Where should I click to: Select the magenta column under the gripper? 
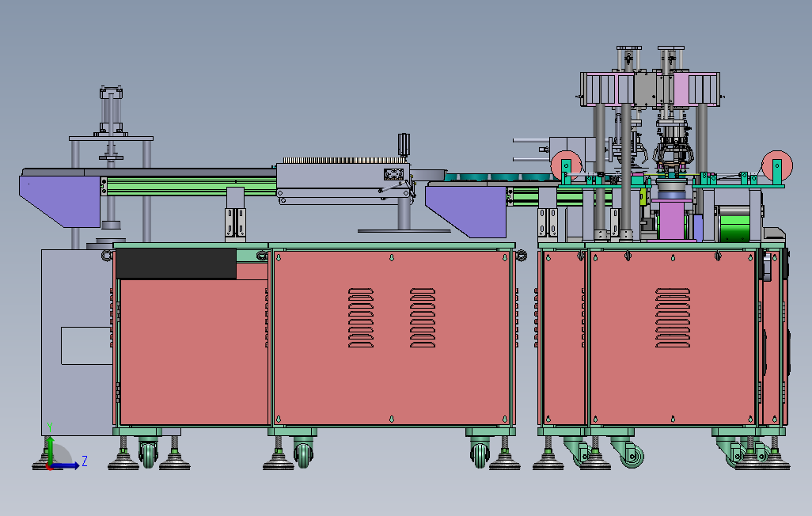pyautogui.click(x=672, y=220)
